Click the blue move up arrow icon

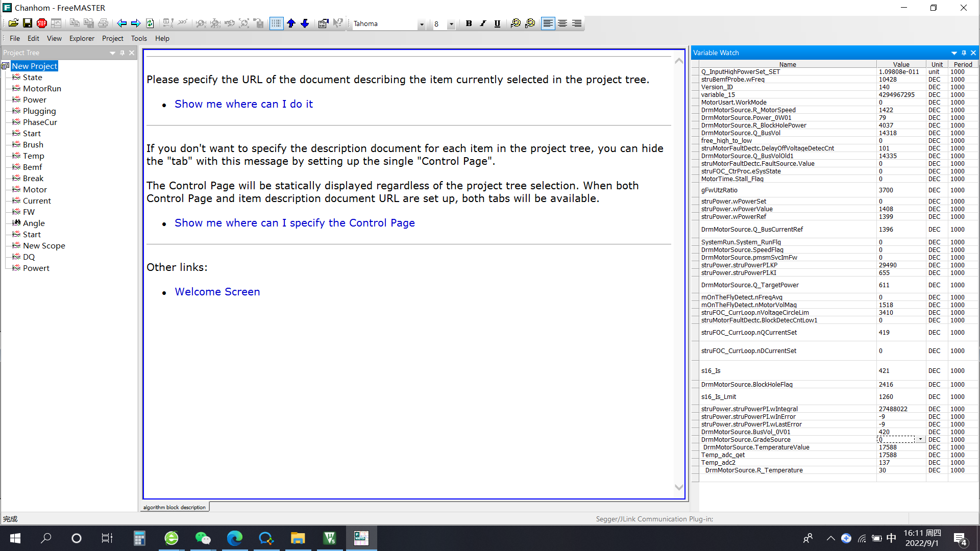point(291,23)
